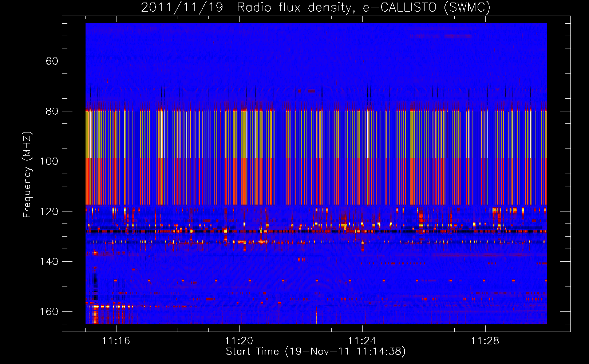Click the frequency tick label '120'
The image size is (589, 364).
(49, 211)
